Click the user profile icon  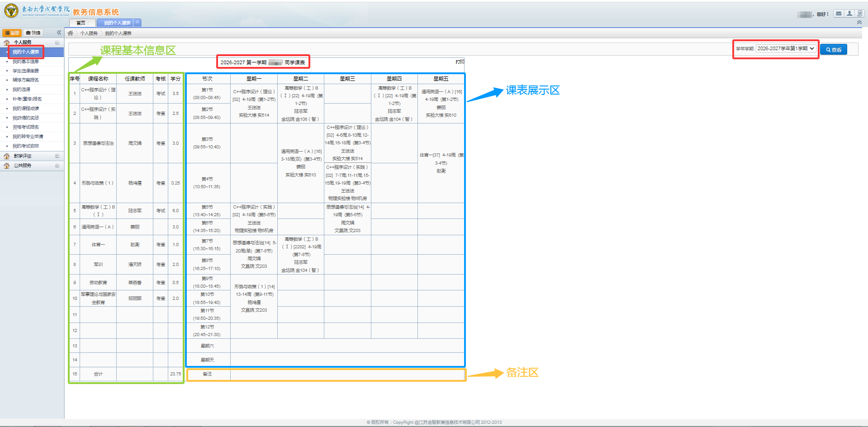(x=849, y=14)
